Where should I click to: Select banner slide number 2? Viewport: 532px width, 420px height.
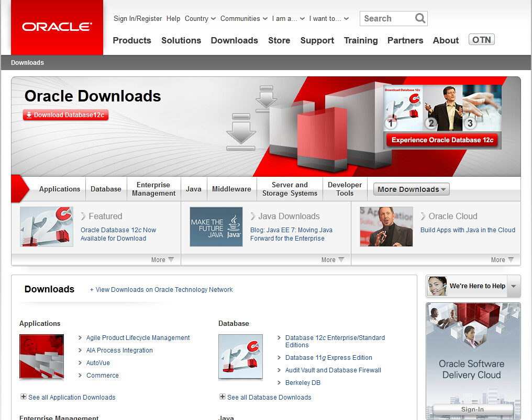point(431,123)
